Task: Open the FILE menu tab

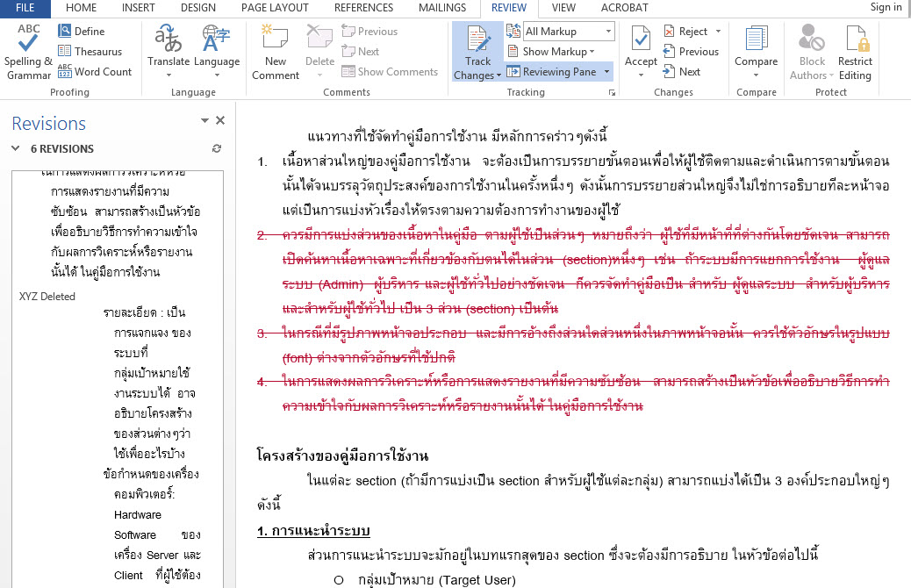Action: pyautogui.click(x=25, y=8)
